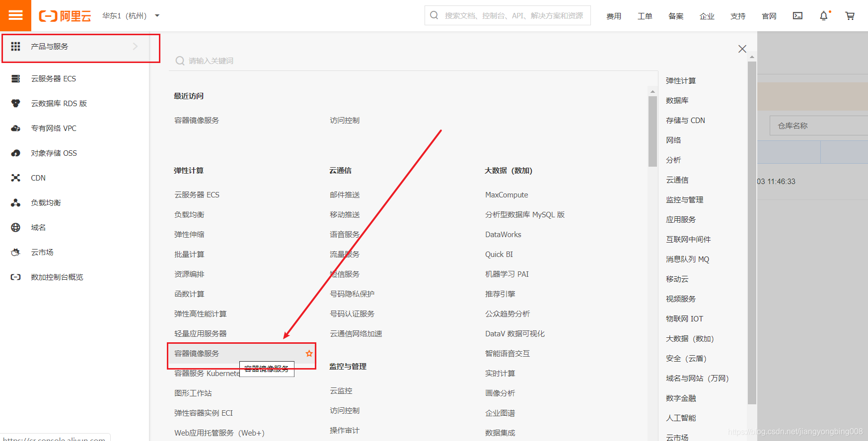
Task: Open the 备案 top menu
Action: point(676,16)
